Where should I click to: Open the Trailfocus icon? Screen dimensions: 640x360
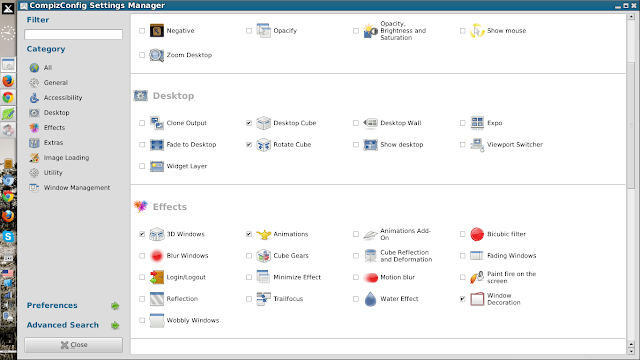click(264, 299)
